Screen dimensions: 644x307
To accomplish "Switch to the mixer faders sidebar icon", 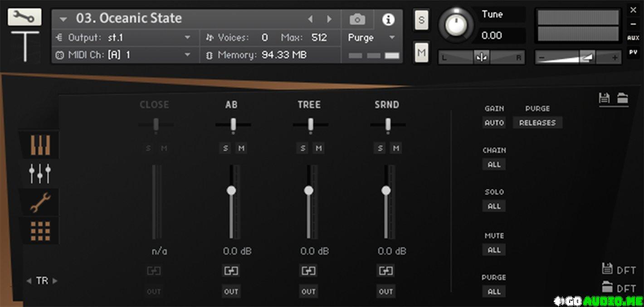I will [x=40, y=174].
